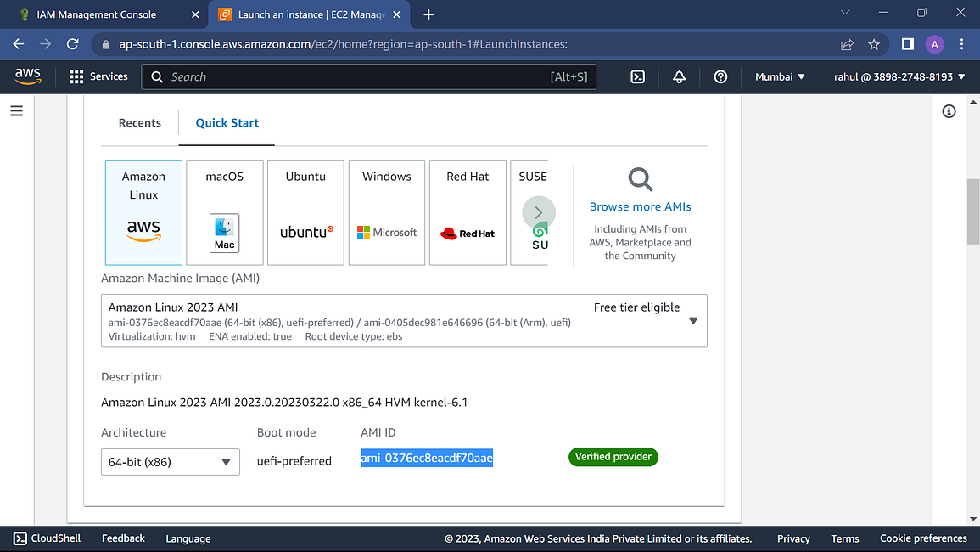Select the Ubuntu AMI tile
Screen dimensions: 980x552
coord(305,212)
